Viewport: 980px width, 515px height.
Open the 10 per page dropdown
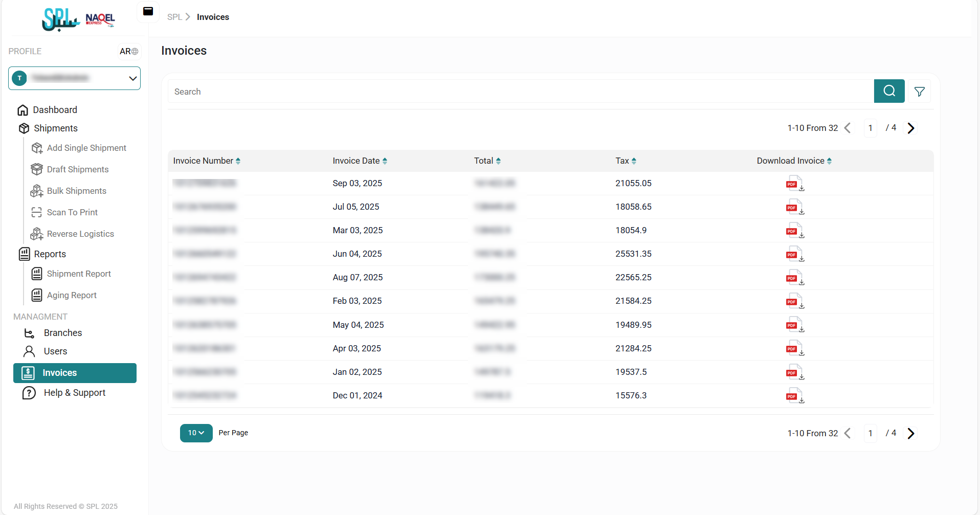[x=196, y=433]
